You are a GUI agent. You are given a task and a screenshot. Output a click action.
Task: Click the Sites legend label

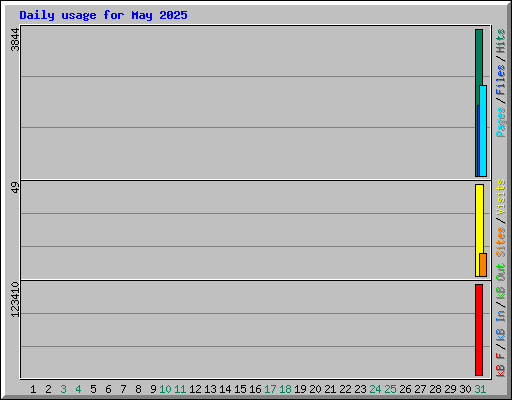pyautogui.click(x=501, y=242)
